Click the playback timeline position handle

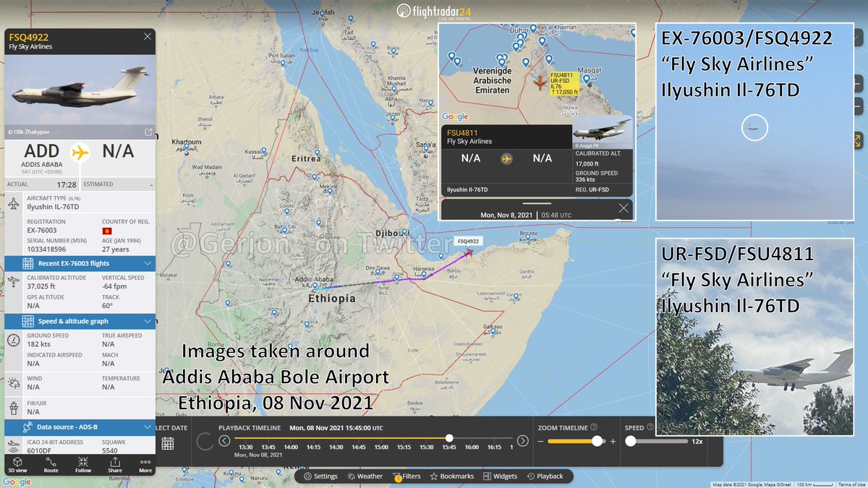449,438
